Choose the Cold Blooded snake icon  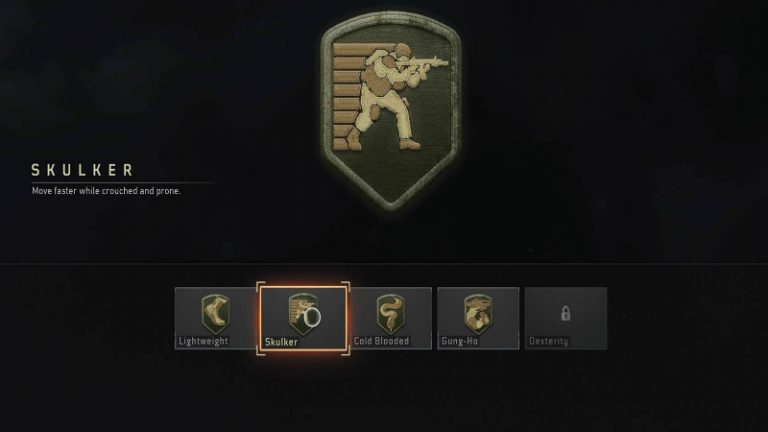390,313
